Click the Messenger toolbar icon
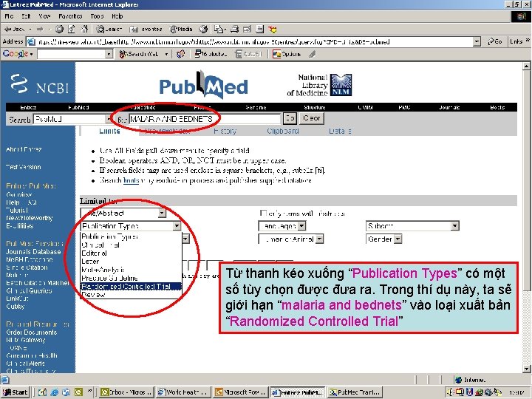532x399 pixels. click(273, 30)
